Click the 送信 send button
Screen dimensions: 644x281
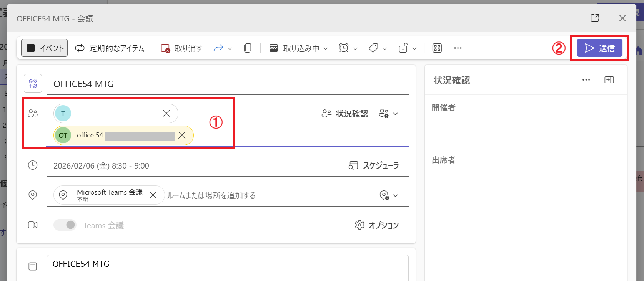click(599, 48)
